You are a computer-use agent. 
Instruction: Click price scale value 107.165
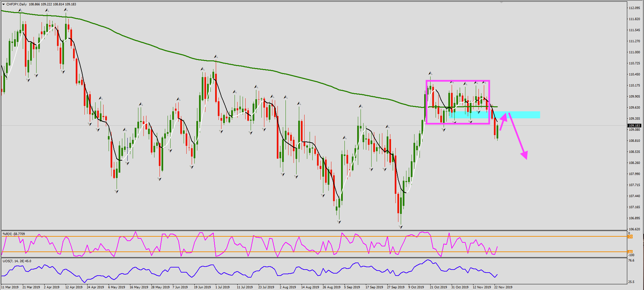635,207
